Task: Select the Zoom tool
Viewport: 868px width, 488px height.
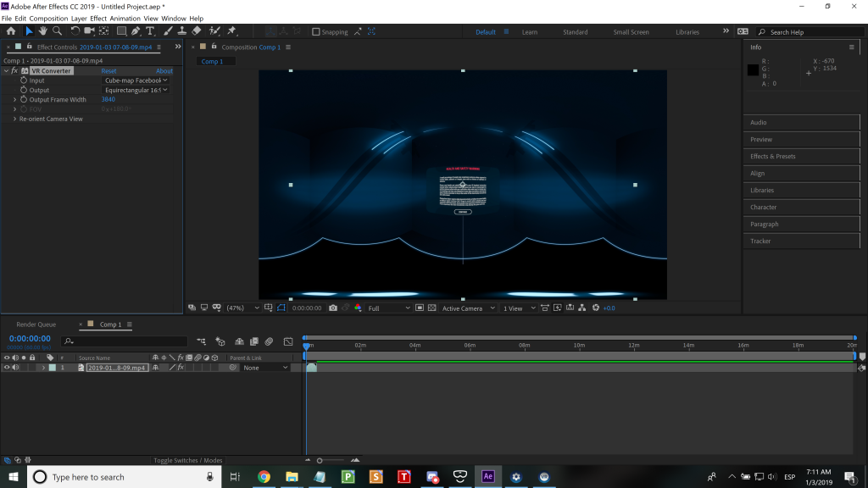Action: 57,31
